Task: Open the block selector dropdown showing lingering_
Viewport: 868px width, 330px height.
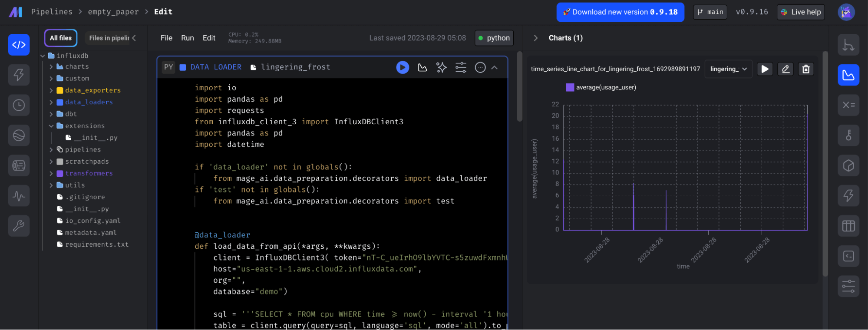Action: [728, 69]
